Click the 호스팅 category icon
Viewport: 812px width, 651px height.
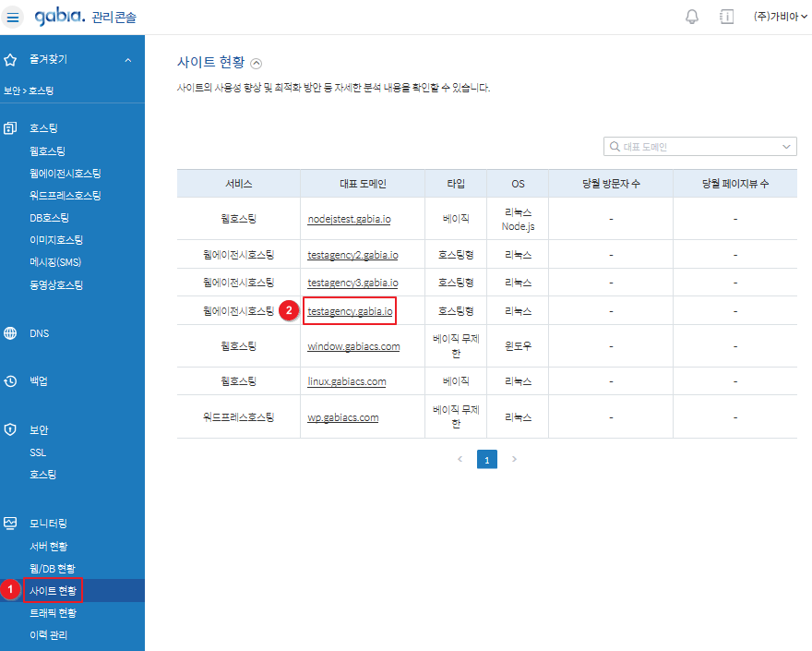click(10, 128)
